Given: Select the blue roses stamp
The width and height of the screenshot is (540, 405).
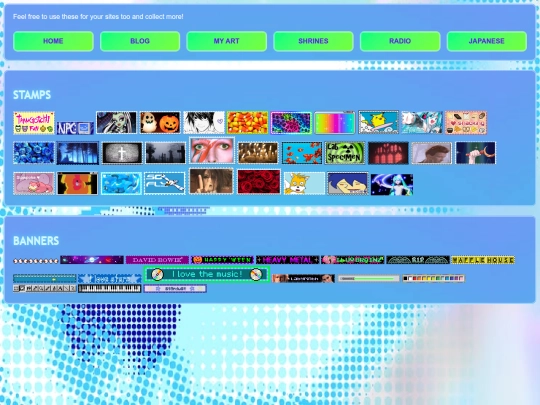Looking at the screenshot, I should (34, 153).
